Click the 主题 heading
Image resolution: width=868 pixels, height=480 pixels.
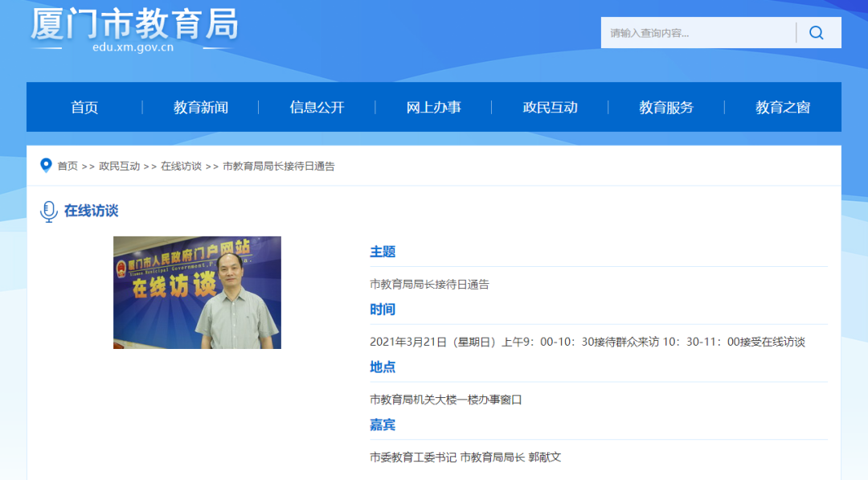(x=383, y=252)
